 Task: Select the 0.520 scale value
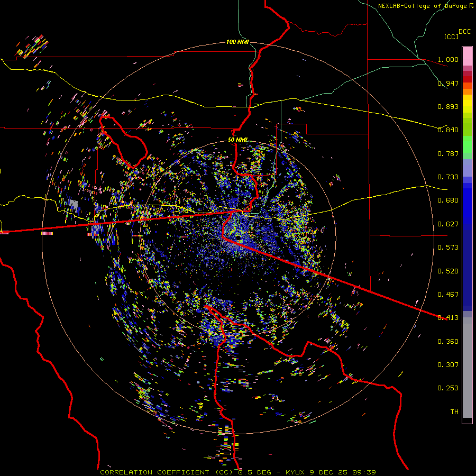(x=448, y=271)
